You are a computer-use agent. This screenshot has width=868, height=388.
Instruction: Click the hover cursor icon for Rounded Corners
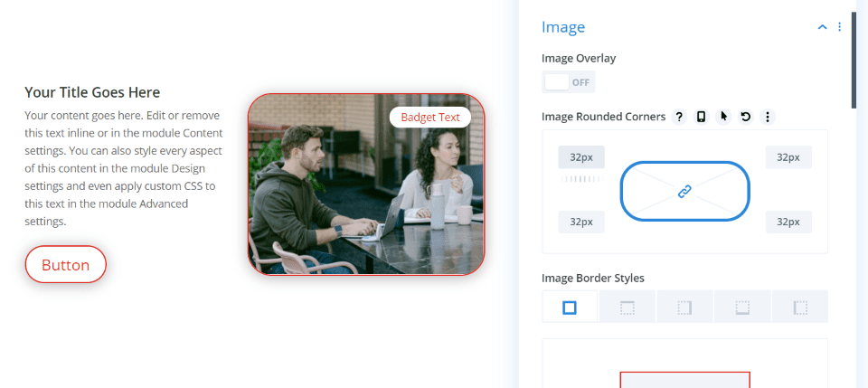click(723, 117)
